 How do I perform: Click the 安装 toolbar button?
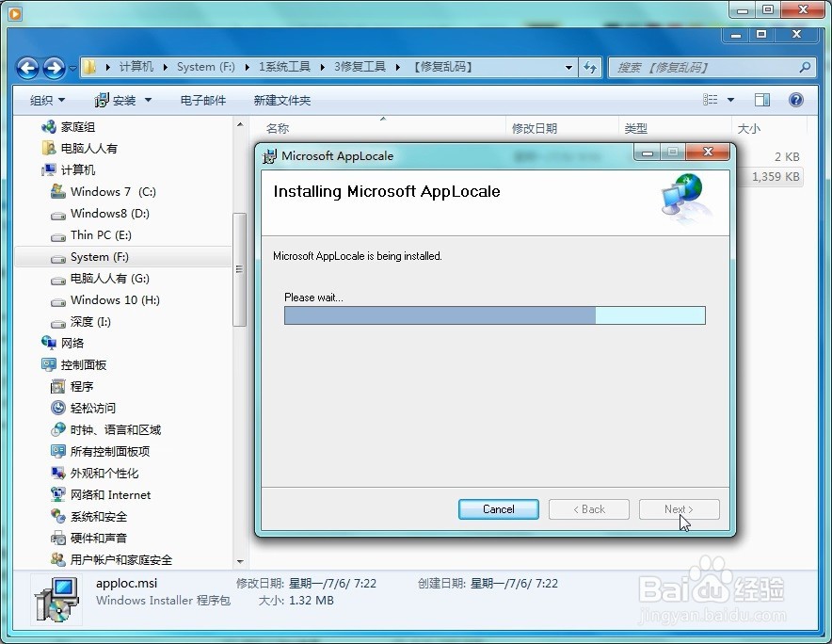tap(115, 101)
